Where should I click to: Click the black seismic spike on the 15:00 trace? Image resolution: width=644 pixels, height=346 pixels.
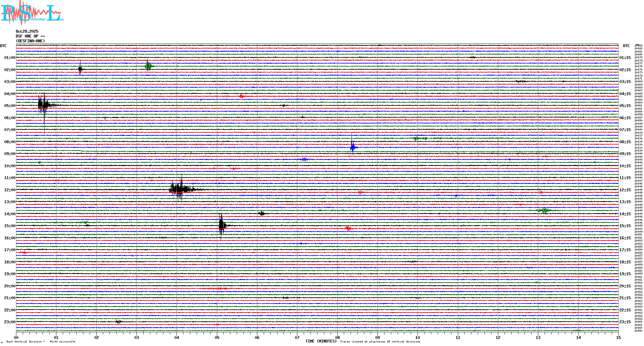[x=222, y=225]
